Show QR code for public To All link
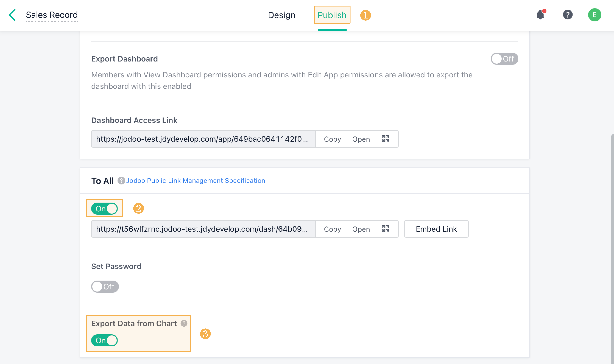 coord(385,229)
